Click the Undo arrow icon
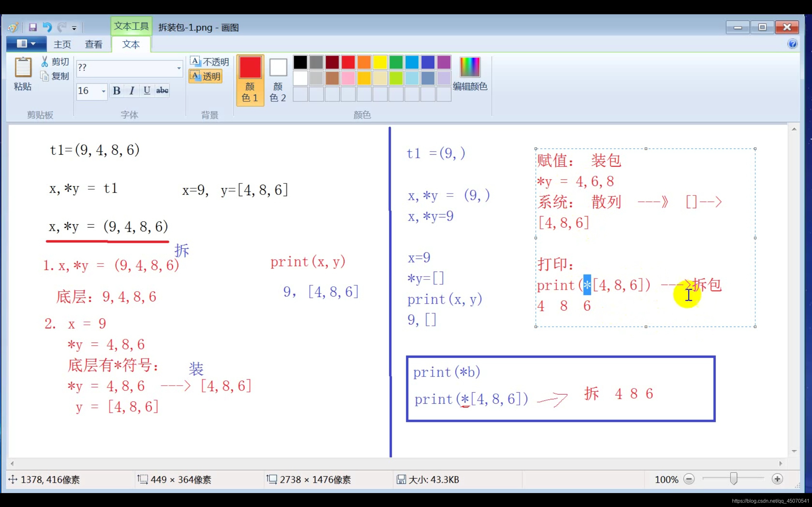This screenshot has height=507, width=812. 47,27
